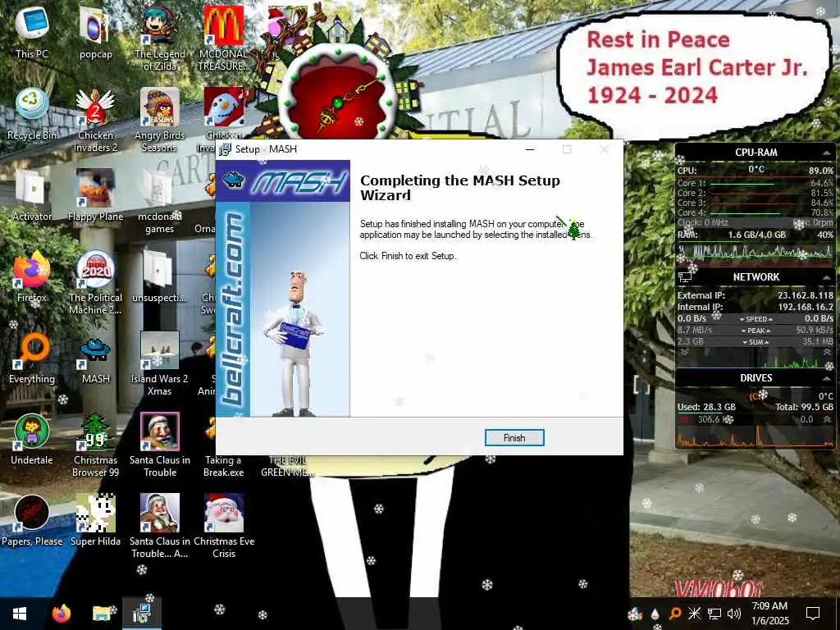Open Christmas Browser 99 icon
This screenshot has width=840, height=630.
coord(95,445)
